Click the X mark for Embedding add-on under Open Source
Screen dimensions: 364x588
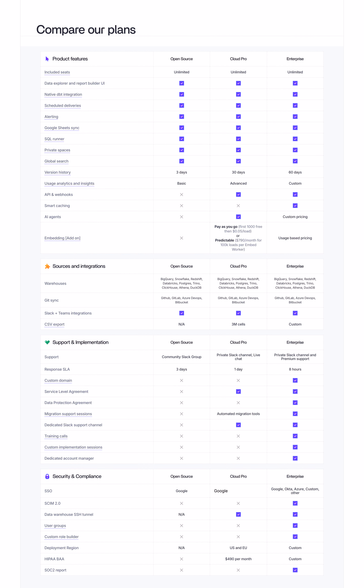tap(181, 238)
